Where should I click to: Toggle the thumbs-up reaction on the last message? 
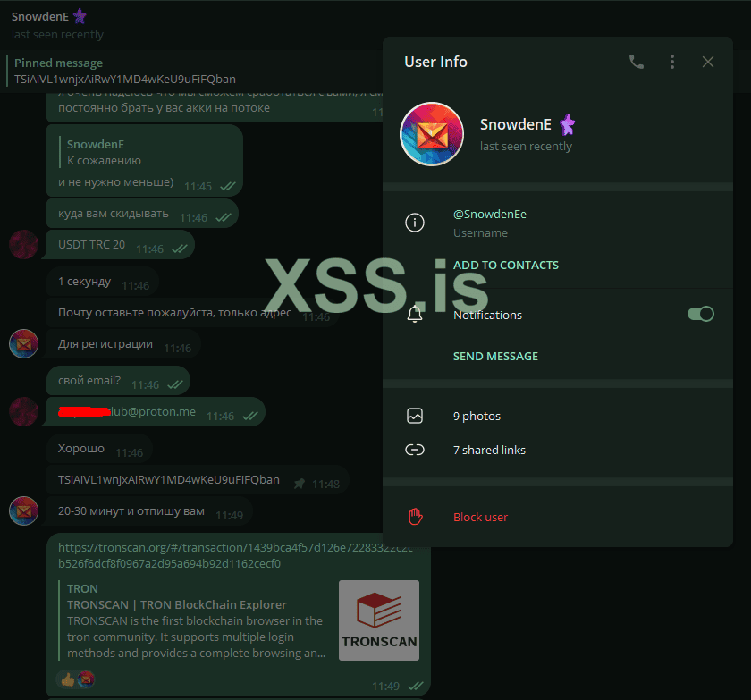(66, 679)
